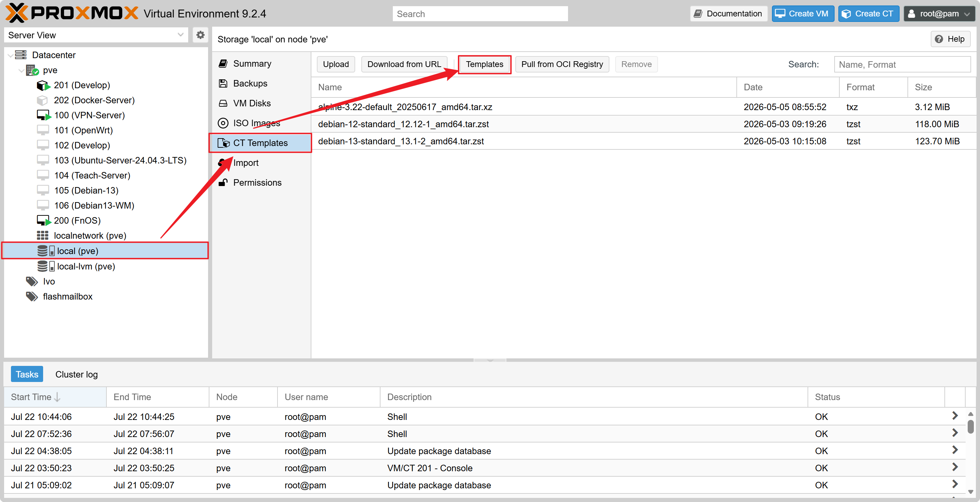Sort templates by Size column header
Image resolution: width=980 pixels, height=502 pixels.
pyautogui.click(x=942, y=87)
